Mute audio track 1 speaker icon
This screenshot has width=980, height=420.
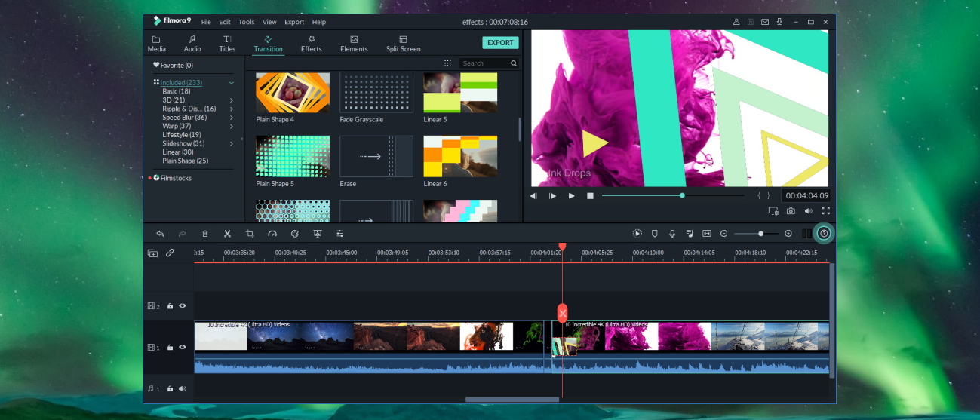183,388
